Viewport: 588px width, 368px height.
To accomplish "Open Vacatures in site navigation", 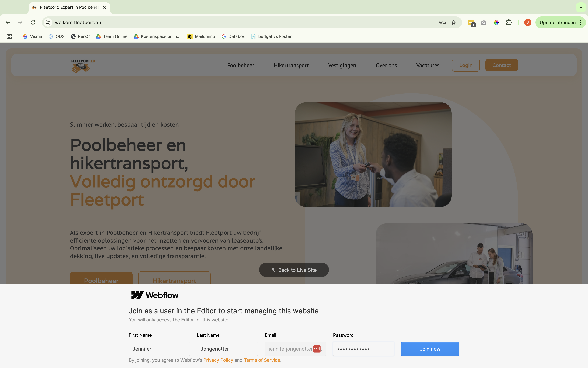I will [x=428, y=65].
